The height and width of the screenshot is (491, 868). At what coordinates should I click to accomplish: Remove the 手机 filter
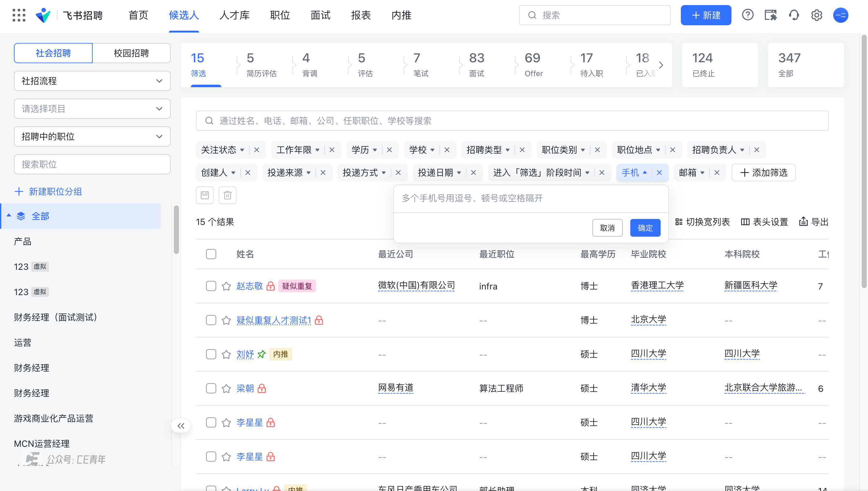pyautogui.click(x=659, y=173)
